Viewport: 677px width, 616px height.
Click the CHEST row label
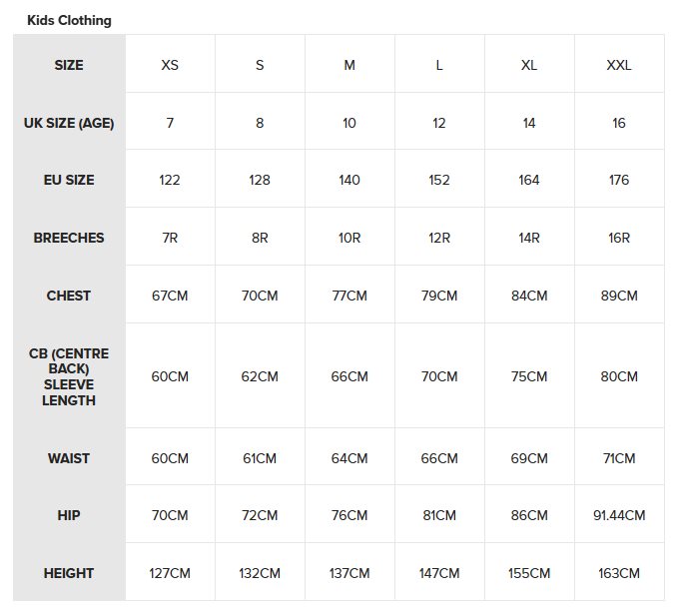[69, 296]
